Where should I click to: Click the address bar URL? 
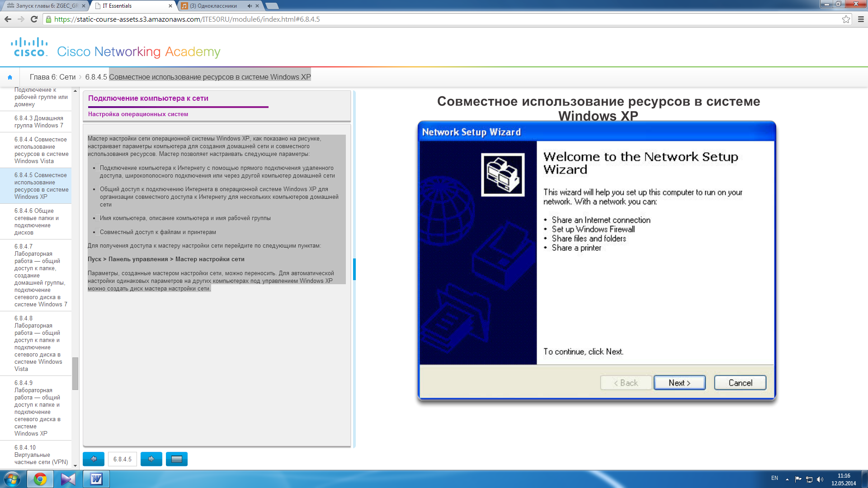pyautogui.click(x=187, y=19)
